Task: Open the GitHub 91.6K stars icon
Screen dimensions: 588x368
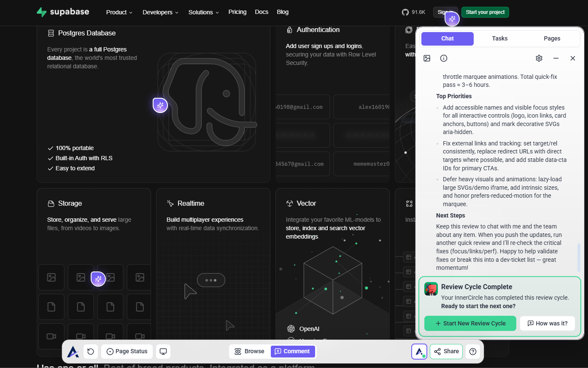Action: 405,12
